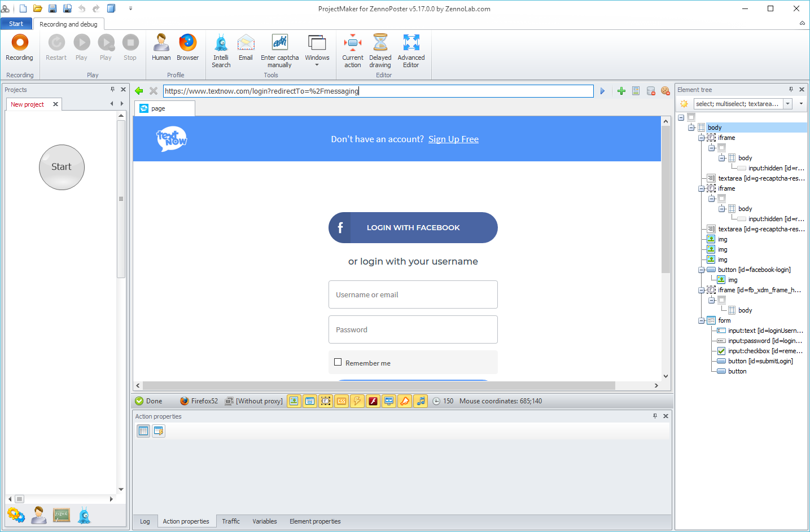This screenshot has height=532, width=810.
Task: Open the Quick Access Toolbar customize arrow
Action: point(130,8)
